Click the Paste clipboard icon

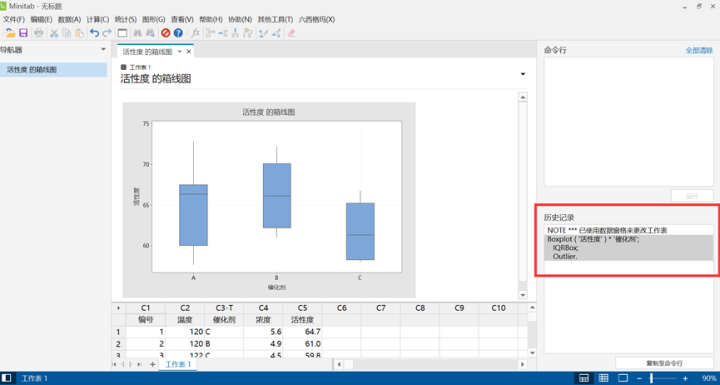(79, 33)
